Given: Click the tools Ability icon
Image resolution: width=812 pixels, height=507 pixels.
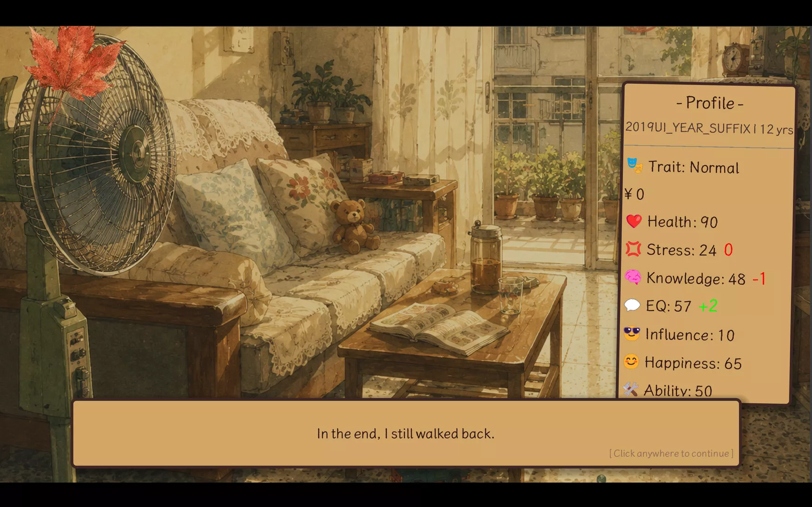Looking at the screenshot, I should pos(630,389).
